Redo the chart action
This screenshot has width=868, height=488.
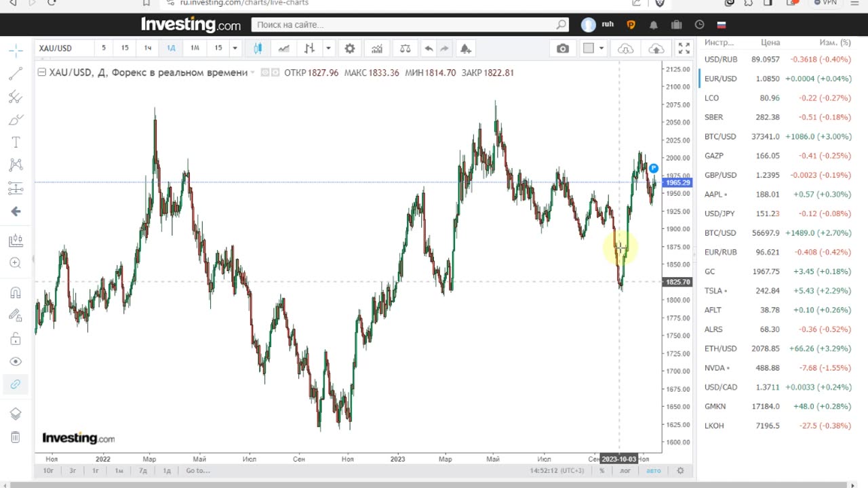pyautogui.click(x=444, y=48)
